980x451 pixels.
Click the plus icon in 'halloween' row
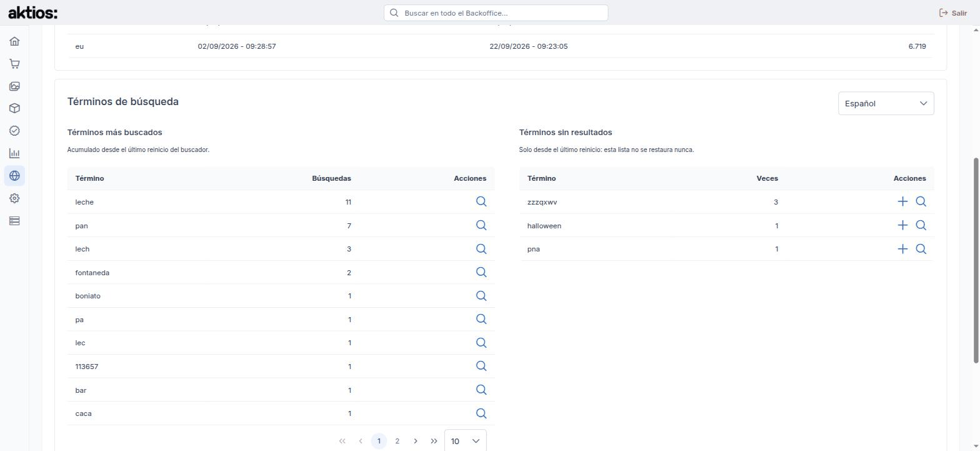click(902, 225)
